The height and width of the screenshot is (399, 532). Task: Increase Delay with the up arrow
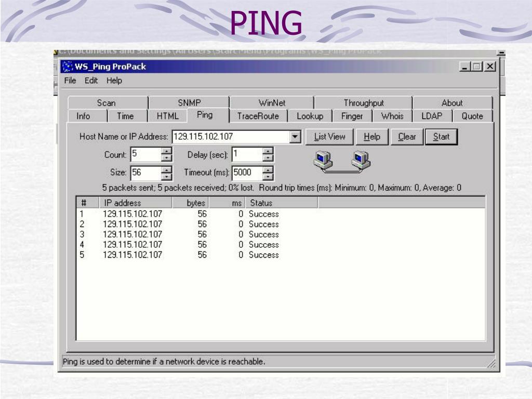268,151
